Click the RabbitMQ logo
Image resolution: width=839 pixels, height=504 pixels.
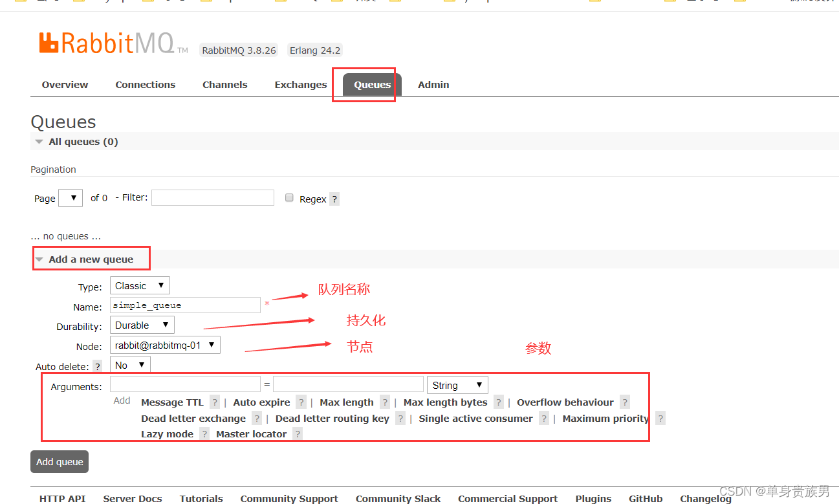113,43
